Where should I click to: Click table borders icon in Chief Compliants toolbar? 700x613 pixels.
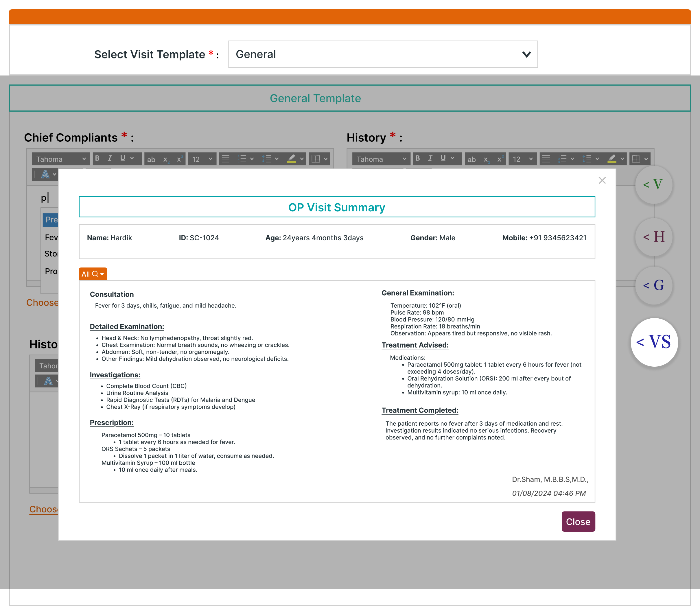(x=316, y=159)
